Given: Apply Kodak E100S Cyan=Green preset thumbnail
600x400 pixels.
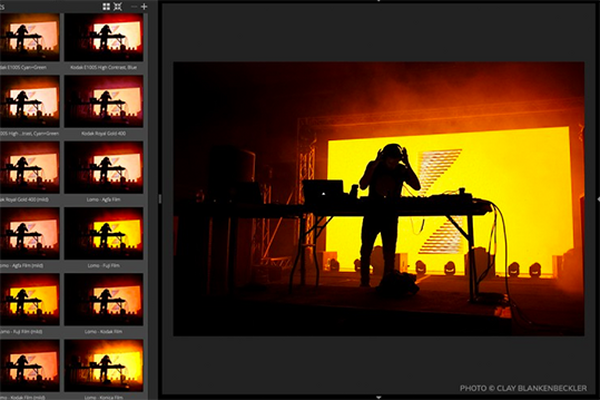Looking at the screenshot, I should pyautogui.click(x=30, y=38).
